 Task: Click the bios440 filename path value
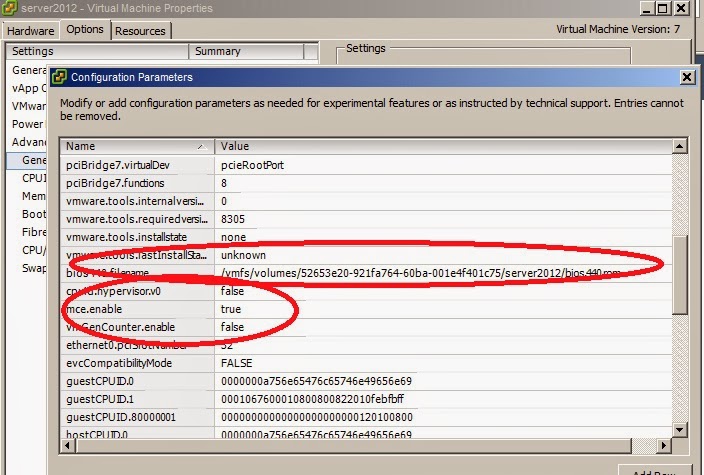[x=420, y=273]
